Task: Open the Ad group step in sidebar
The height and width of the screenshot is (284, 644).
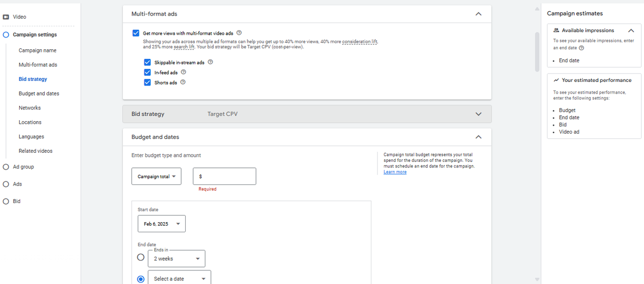Action: pyautogui.click(x=23, y=167)
